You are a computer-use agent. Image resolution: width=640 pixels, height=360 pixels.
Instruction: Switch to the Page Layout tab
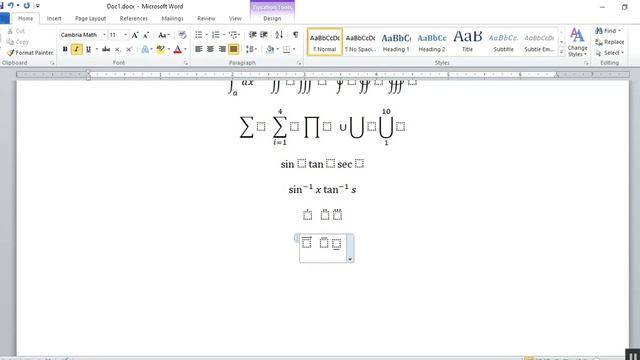90,18
